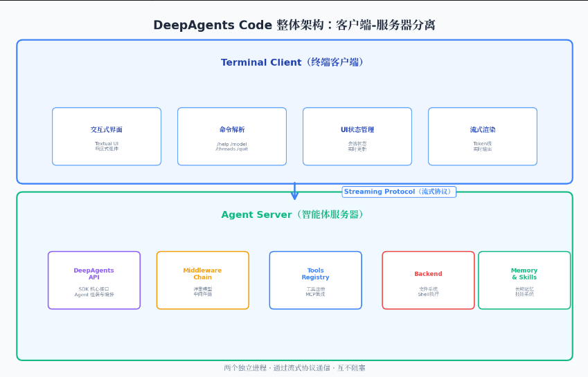Select the "Streaming Protocol（流式协议）" label box
The width and height of the screenshot is (588, 377).
click(x=399, y=192)
